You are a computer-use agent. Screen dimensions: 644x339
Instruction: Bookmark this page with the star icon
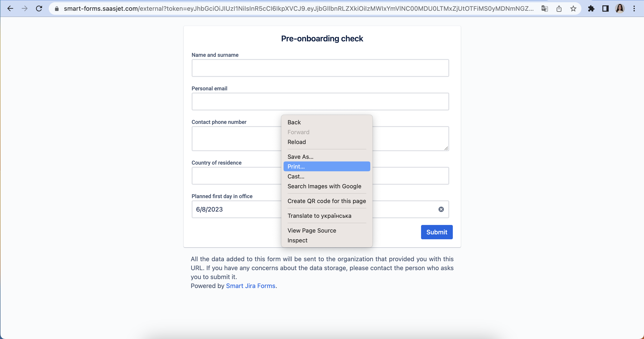pos(573,8)
